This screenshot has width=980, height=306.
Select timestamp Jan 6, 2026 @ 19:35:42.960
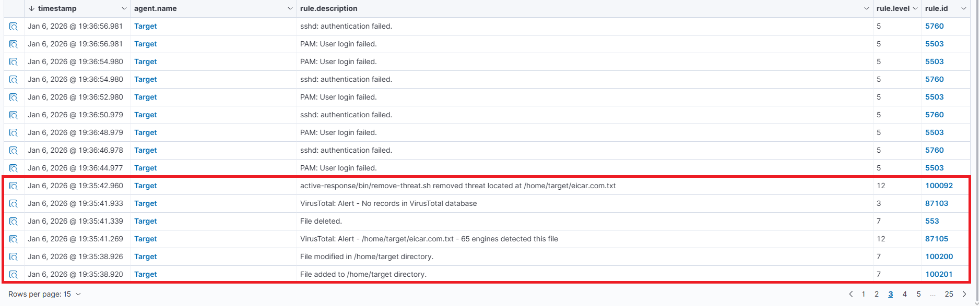pos(76,186)
